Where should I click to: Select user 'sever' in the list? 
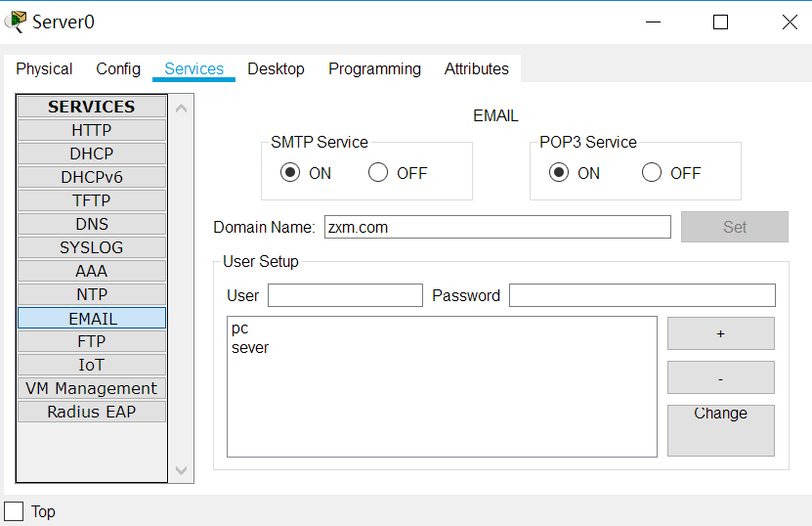(x=250, y=347)
